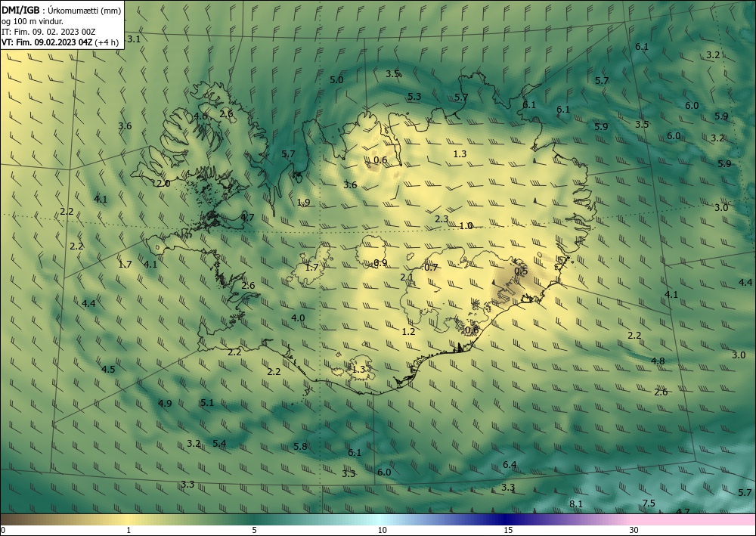This screenshot has height=536, width=756.
Task: Click the 4.0 precipitation value
Action: click(x=298, y=318)
